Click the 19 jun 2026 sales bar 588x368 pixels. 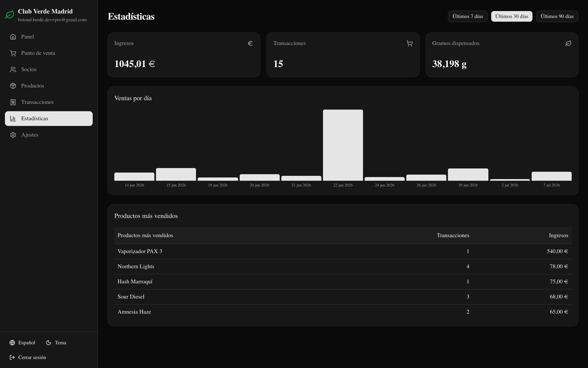point(218,179)
